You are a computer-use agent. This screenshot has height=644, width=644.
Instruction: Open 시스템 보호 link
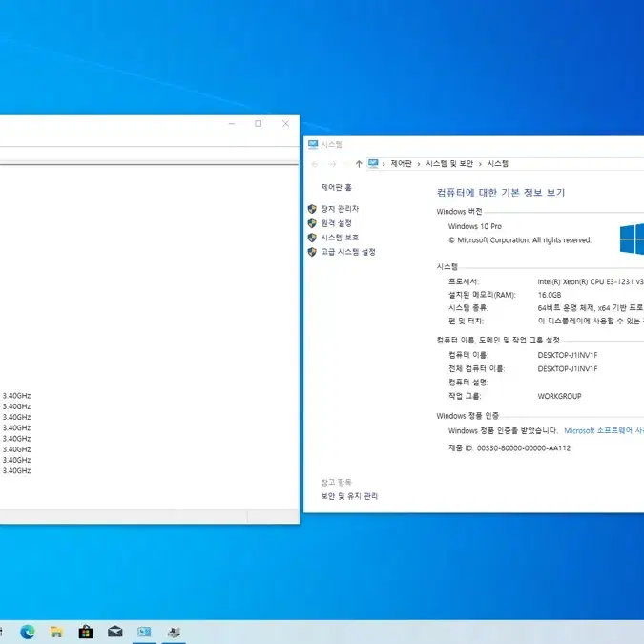click(x=340, y=238)
